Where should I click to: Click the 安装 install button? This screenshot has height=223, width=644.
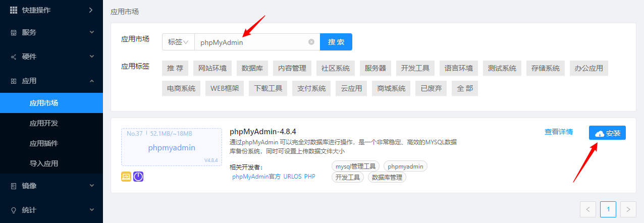click(x=607, y=133)
